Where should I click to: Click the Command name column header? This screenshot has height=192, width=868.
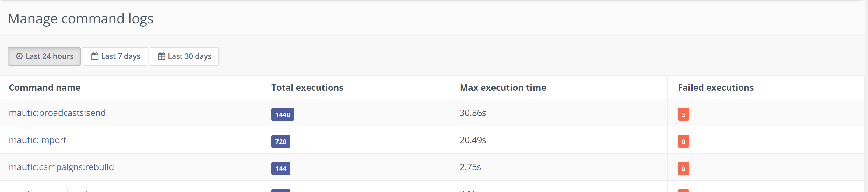[x=44, y=88]
